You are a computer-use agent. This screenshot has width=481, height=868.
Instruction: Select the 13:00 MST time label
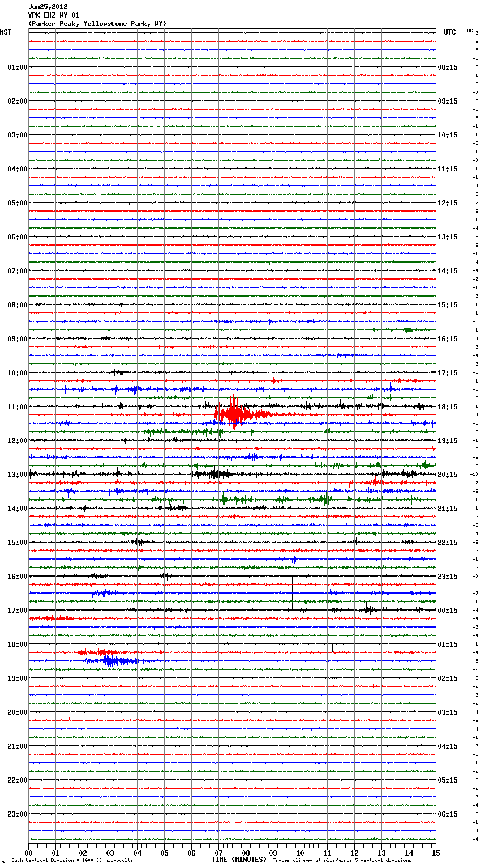(x=18, y=475)
